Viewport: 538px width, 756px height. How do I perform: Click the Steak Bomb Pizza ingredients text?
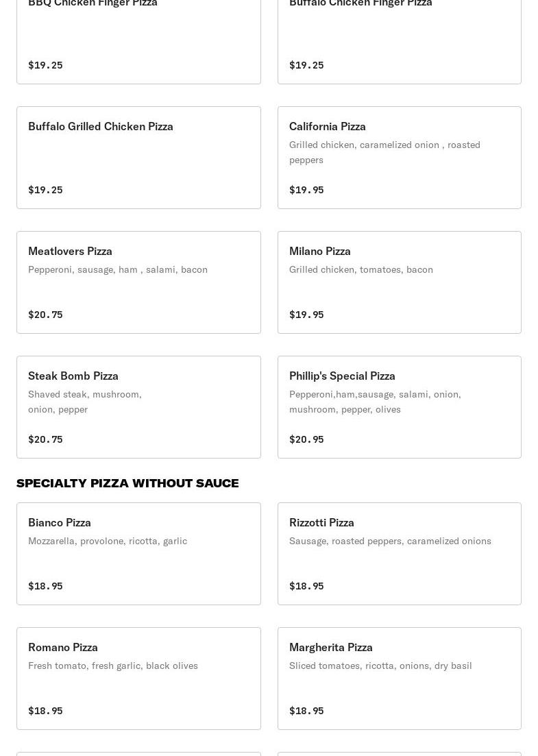point(85,402)
